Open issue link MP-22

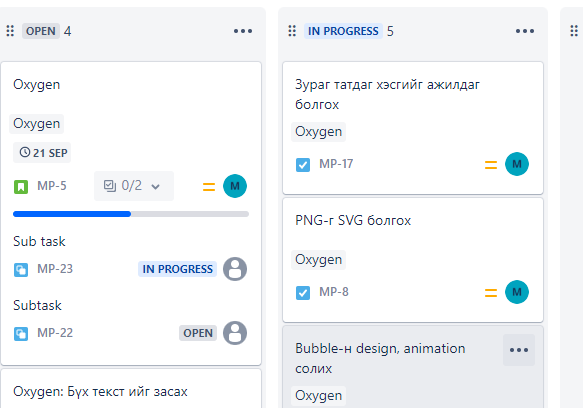coord(55,333)
